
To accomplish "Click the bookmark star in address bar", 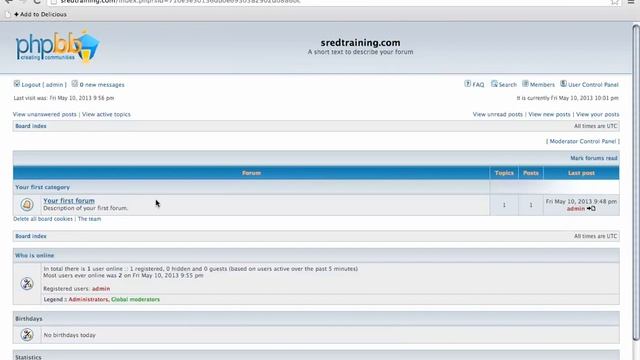I will pos(615,2).
